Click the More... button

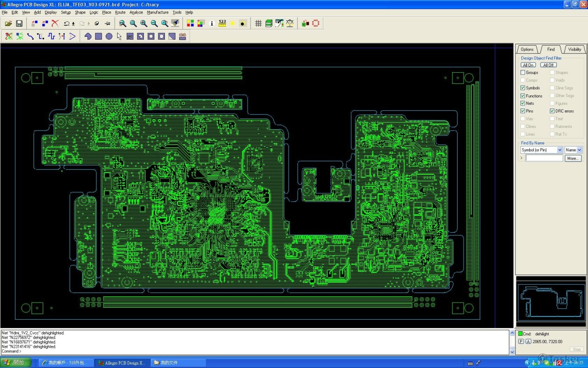click(x=573, y=158)
